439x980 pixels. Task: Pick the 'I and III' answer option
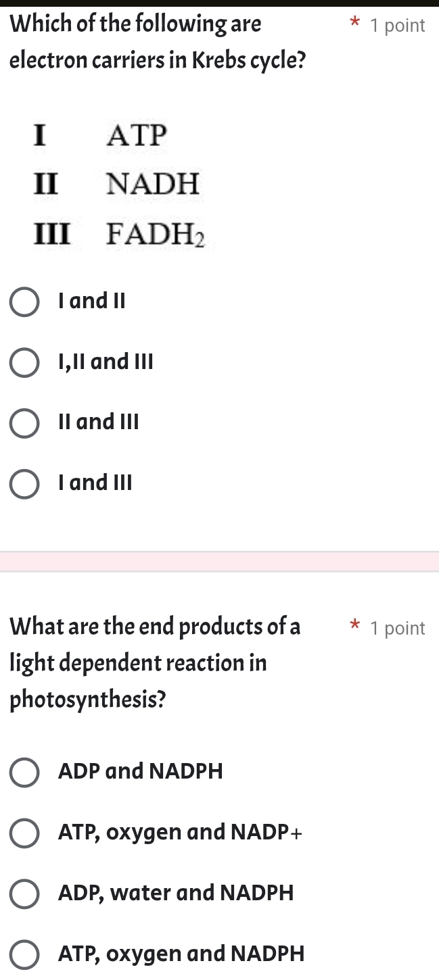point(24,485)
